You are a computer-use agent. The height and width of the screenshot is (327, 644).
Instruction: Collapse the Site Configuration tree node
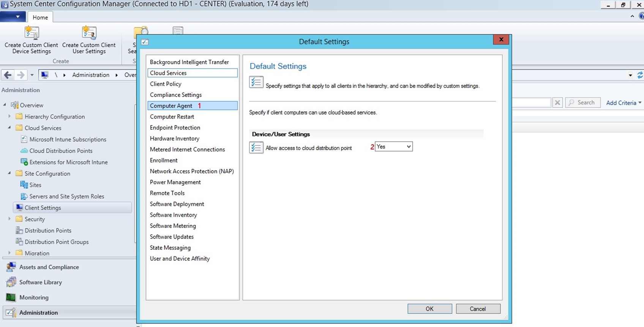pos(9,173)
